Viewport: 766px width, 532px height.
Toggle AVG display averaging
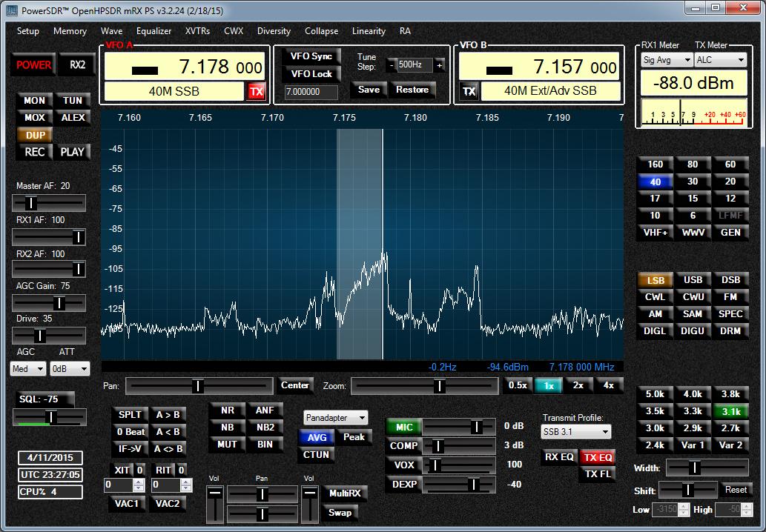[x=317, y=438]
